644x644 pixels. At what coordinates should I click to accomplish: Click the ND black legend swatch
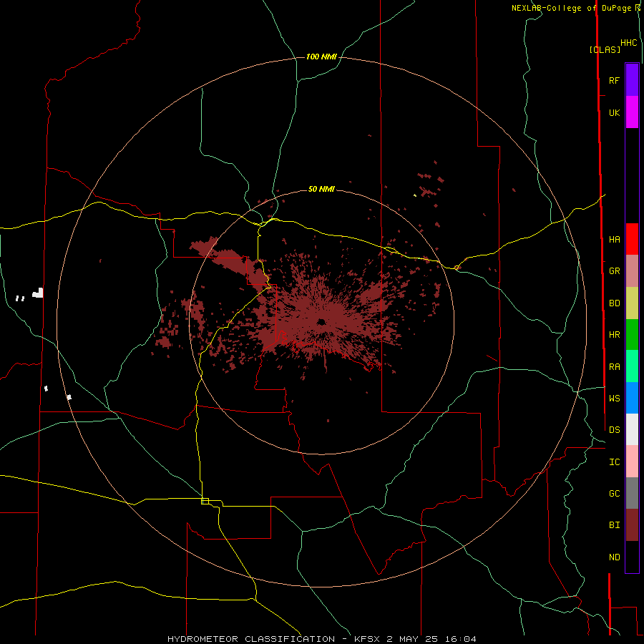(632, 557)
